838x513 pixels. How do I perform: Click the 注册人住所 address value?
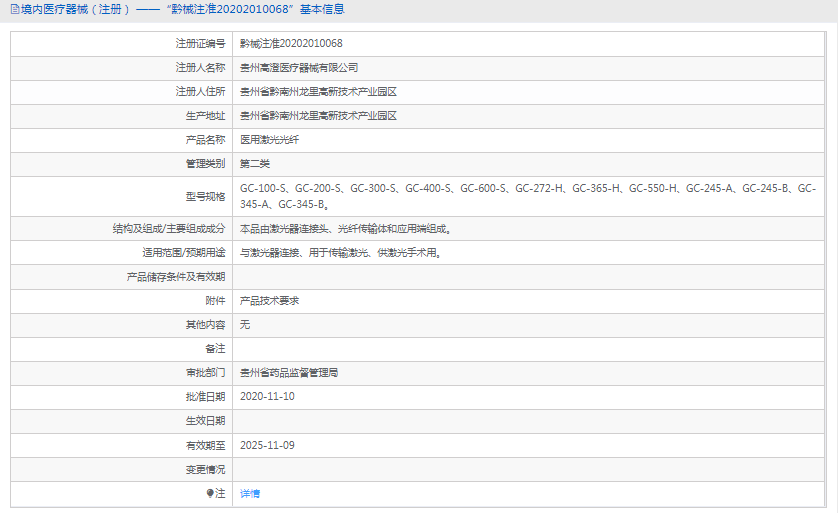[x=319, y=92]
